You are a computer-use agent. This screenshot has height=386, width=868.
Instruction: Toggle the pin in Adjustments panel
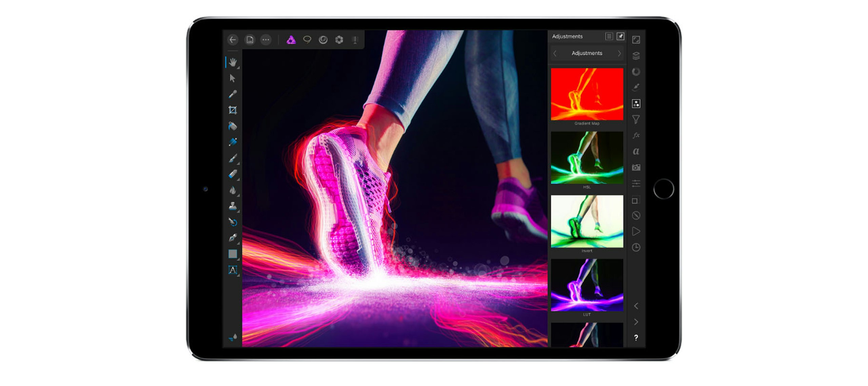[620, 36]
